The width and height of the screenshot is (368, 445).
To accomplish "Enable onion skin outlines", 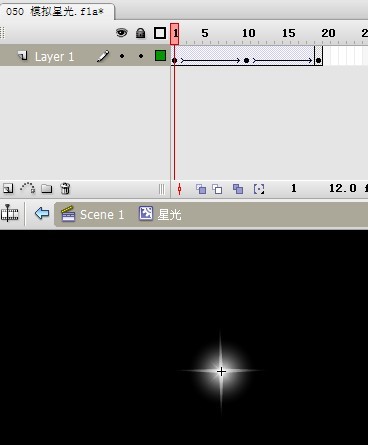I will [217, 189].
